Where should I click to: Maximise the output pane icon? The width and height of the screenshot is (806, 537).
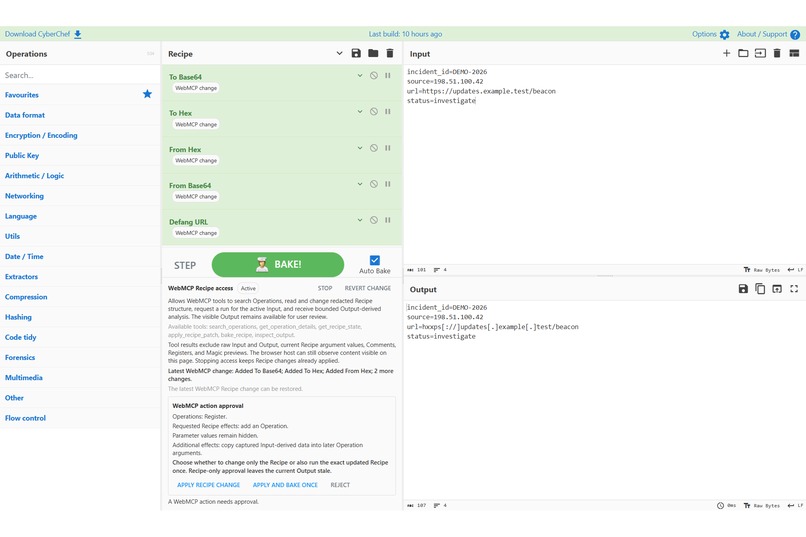794,289
